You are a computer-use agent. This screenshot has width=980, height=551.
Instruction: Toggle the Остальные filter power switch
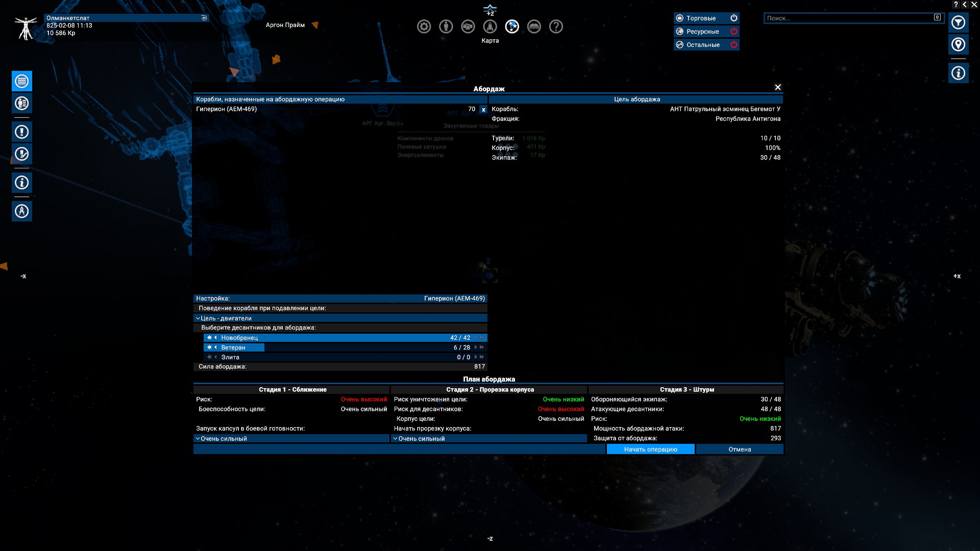[733, 44]
